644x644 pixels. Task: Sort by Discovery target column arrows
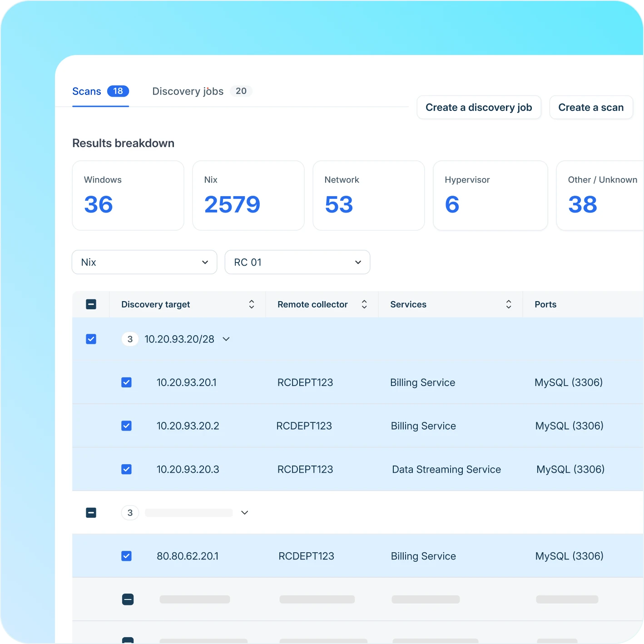252,304
